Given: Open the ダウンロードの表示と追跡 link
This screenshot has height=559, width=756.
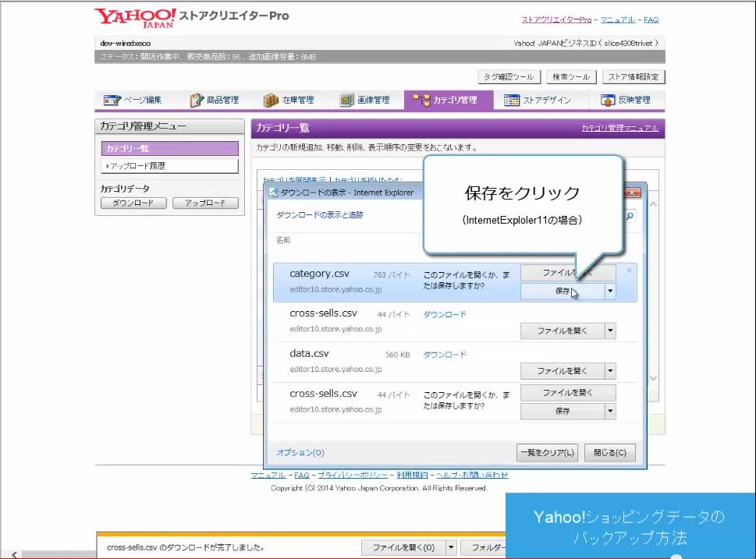Looking at the screenshot, I should pos(320,215).
